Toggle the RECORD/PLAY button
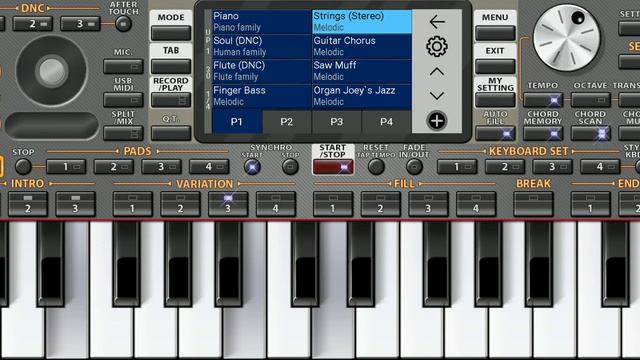Viewport: 640px width, 360px height. pyautogui.click(x=171, y=100)
